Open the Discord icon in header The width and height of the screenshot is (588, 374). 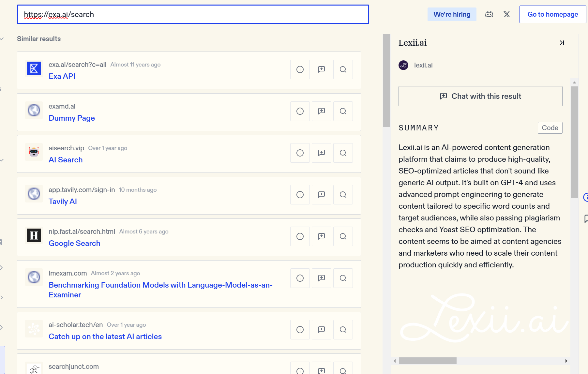pyautogui.click(x=489, y=14)
